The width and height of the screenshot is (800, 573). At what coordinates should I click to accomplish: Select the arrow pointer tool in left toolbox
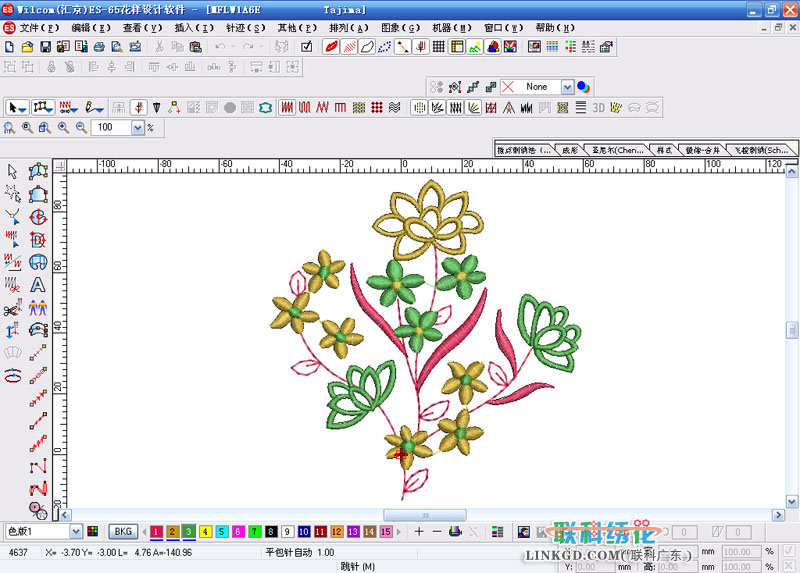click(x=12, y=171)
